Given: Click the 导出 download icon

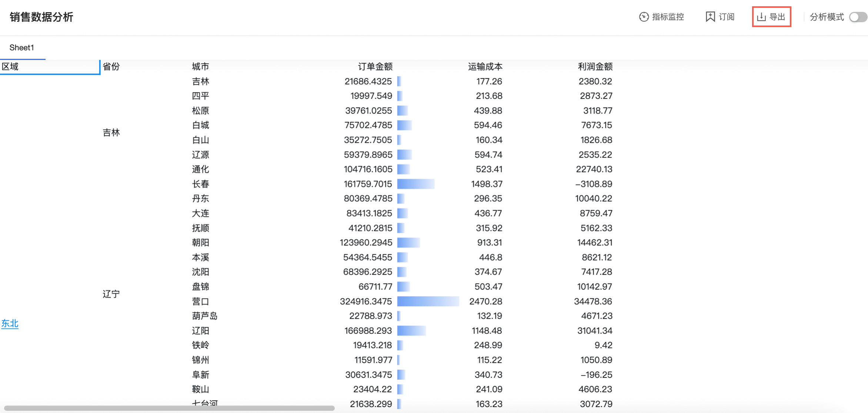Looking at the screenshot, I should click(x=761, y=17).
